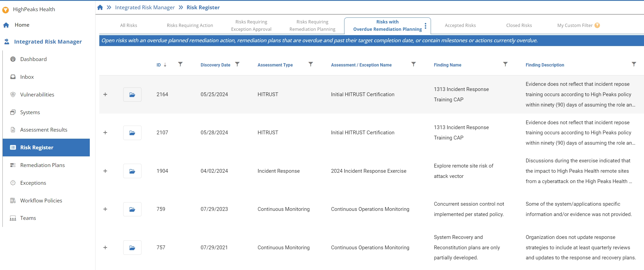Sort by the Finding Name column header

[x=447, y=65]
